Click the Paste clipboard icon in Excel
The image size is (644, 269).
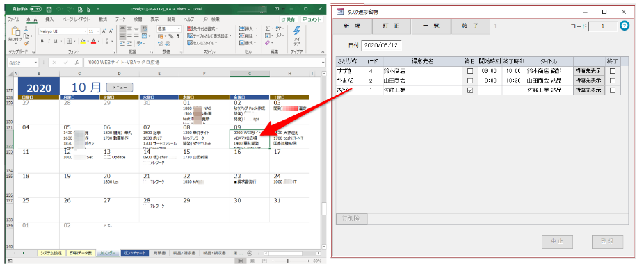point(15,32)
